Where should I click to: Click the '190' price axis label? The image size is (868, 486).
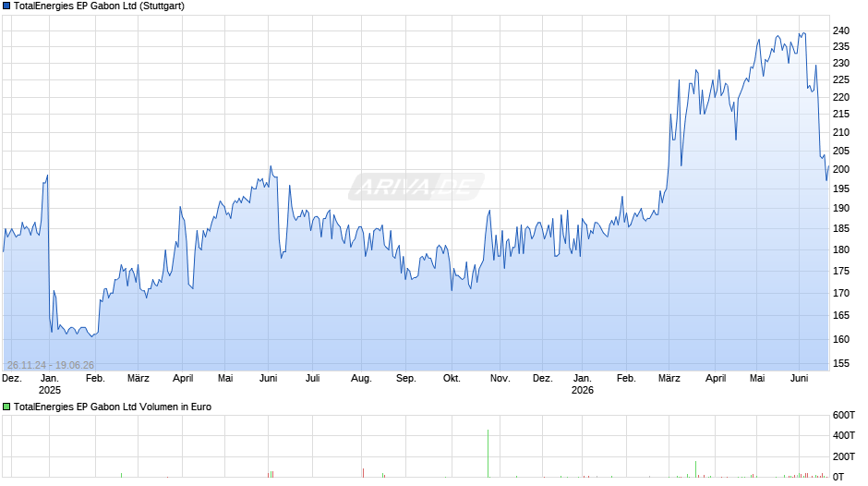pyautogui.click(x=841, y=209)
